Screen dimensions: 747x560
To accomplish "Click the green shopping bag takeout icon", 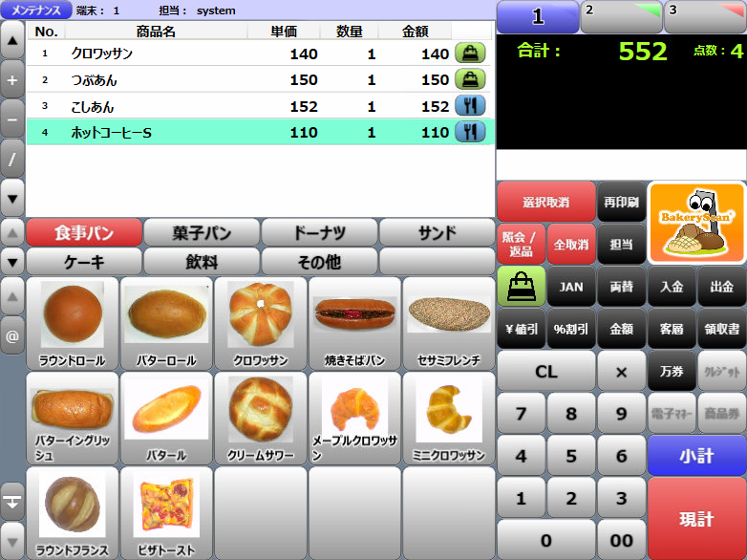I will tap(522, 286).
